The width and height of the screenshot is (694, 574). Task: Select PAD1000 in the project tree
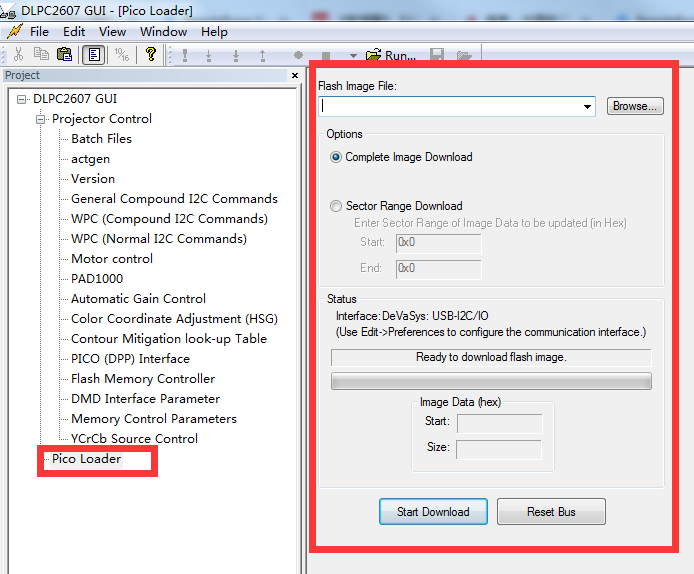pos(97,279)
